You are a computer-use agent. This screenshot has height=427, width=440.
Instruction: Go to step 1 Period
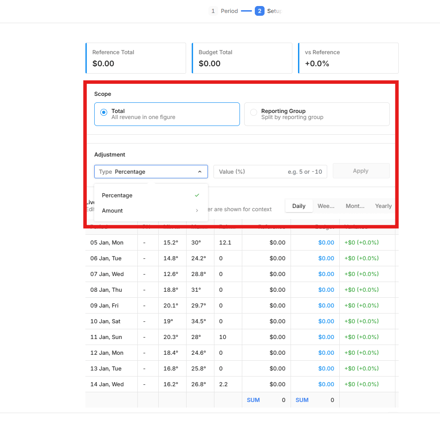224,11
